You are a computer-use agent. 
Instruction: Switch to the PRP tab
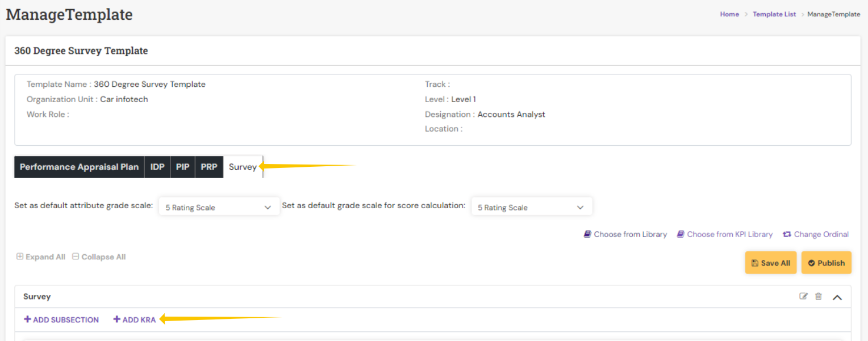(209, 167)
